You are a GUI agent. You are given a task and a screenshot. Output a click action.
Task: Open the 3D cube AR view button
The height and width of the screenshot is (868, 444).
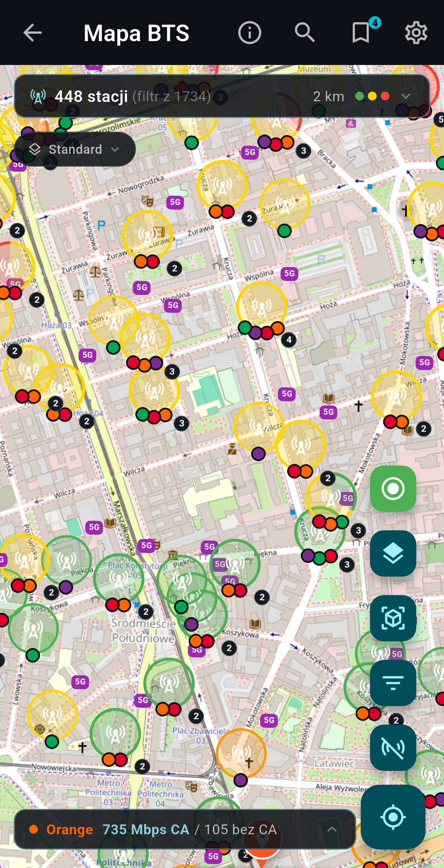coord(393,618)
